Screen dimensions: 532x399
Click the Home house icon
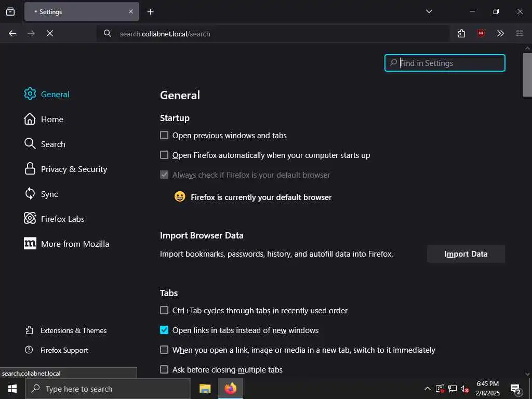pyautogui.click(x=30, y=119)
